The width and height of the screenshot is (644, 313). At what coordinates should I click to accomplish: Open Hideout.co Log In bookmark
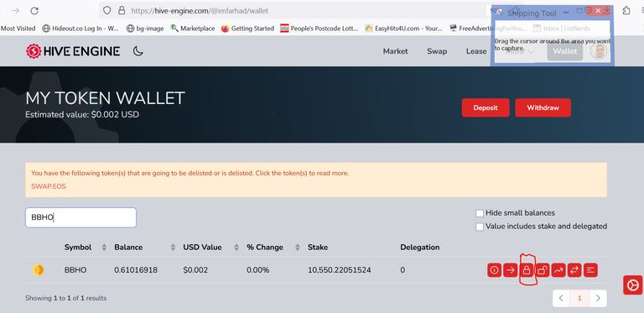coord(80,29)
